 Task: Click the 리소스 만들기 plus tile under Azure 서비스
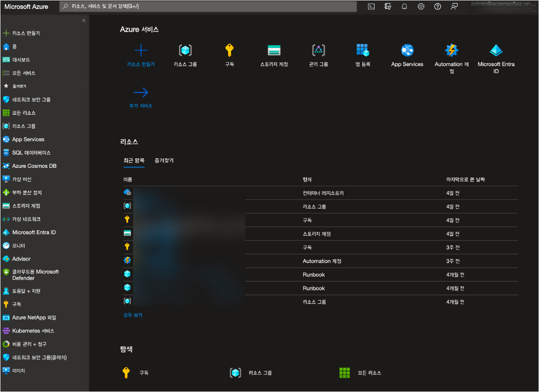coord(141,55)
